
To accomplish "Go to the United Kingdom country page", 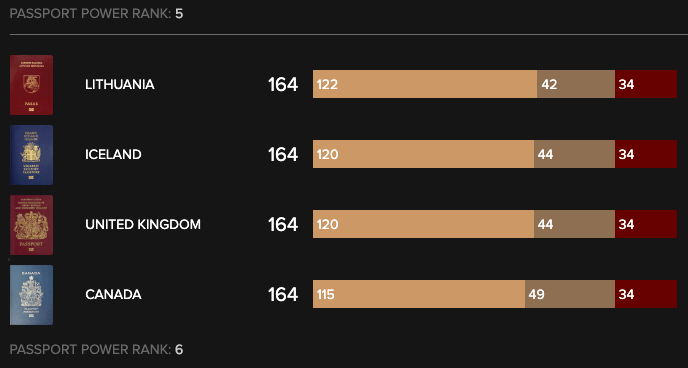I will (143, 225).
